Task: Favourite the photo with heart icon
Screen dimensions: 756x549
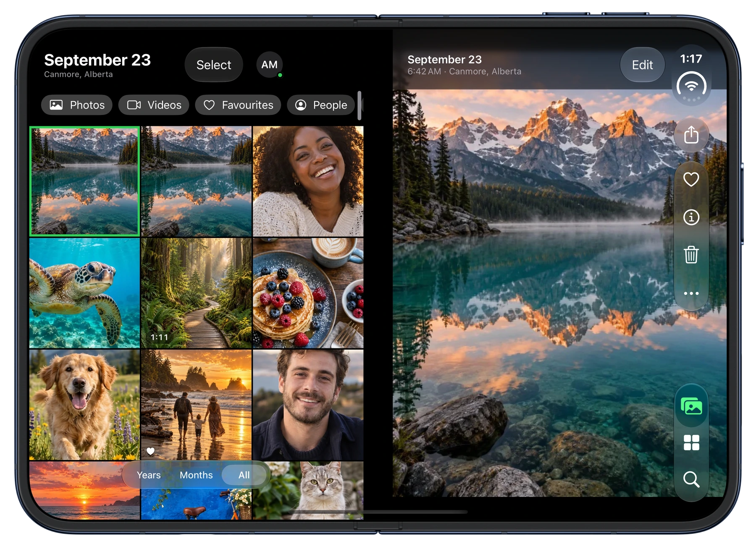Action: [691, 180]
